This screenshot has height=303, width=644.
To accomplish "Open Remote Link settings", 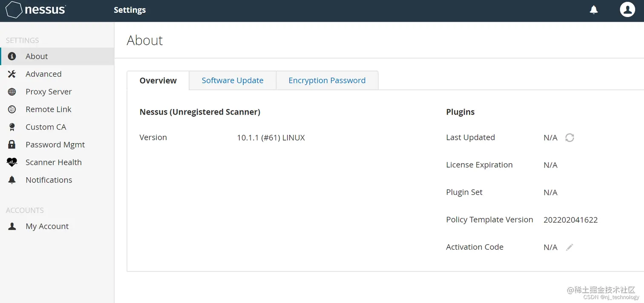I will pos(57,110).
